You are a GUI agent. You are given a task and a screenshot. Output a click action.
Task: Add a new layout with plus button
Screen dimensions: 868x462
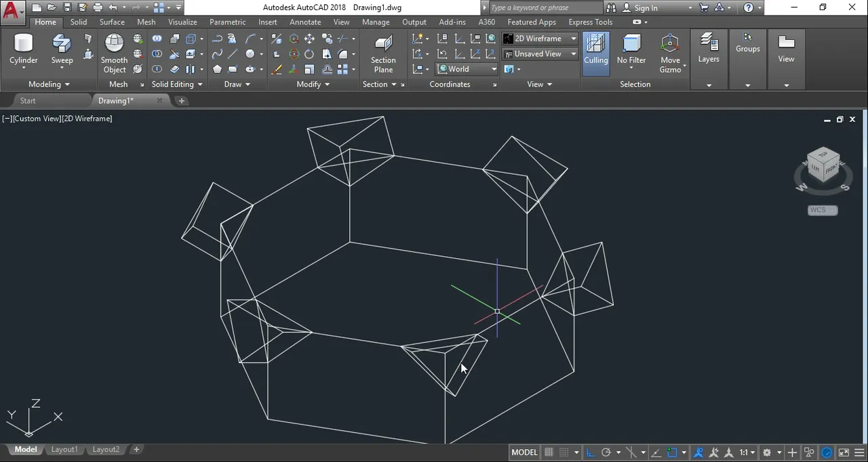(136, 449)
